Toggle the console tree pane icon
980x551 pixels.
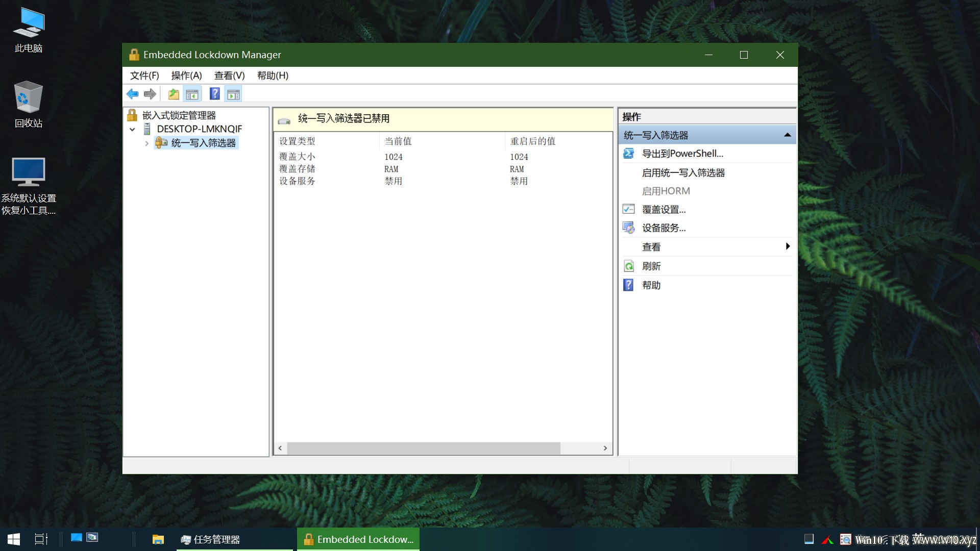192,94
